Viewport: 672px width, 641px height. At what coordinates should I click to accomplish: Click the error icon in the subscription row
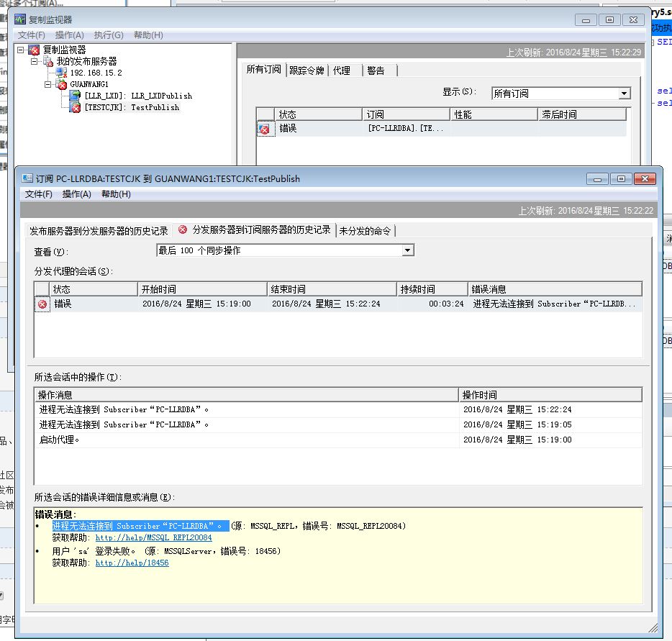(x=265, y=129)
